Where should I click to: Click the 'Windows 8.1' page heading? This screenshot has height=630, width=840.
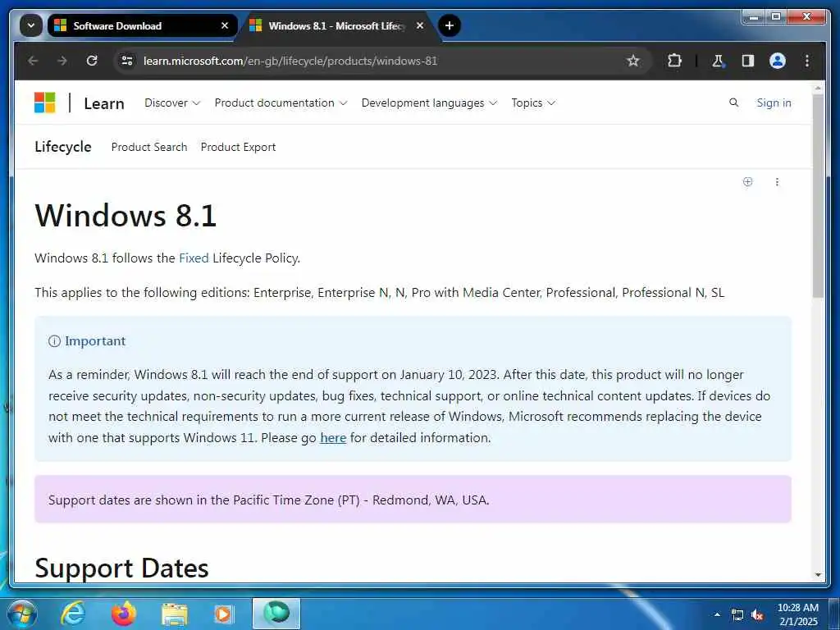click(126, 216)
